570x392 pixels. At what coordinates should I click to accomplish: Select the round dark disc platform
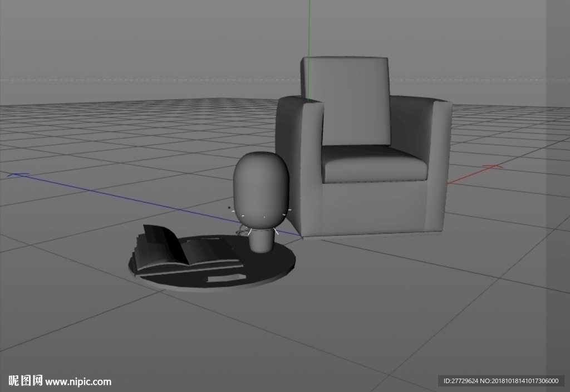212,263
